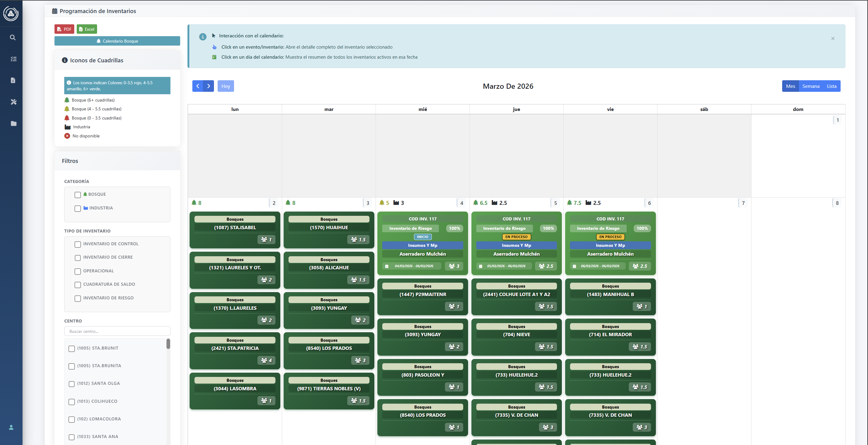Go to previous month with left chevron

198,86
